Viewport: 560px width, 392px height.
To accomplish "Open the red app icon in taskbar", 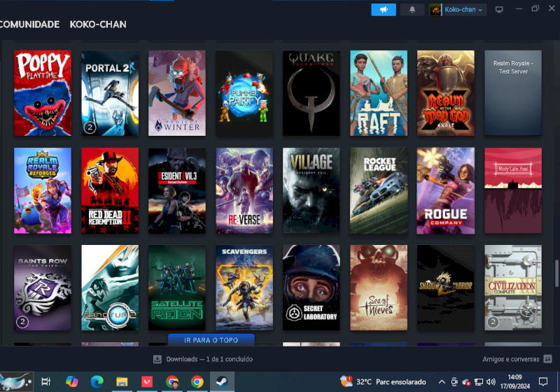I will click(x=147, y=381).
